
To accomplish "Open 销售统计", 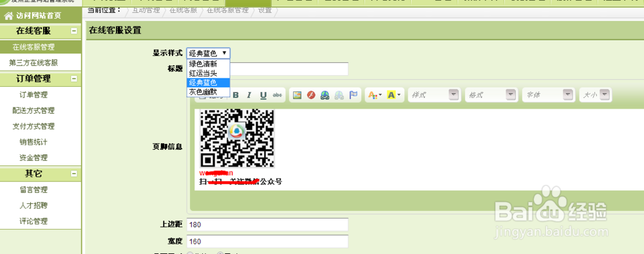I will (33, 142).
